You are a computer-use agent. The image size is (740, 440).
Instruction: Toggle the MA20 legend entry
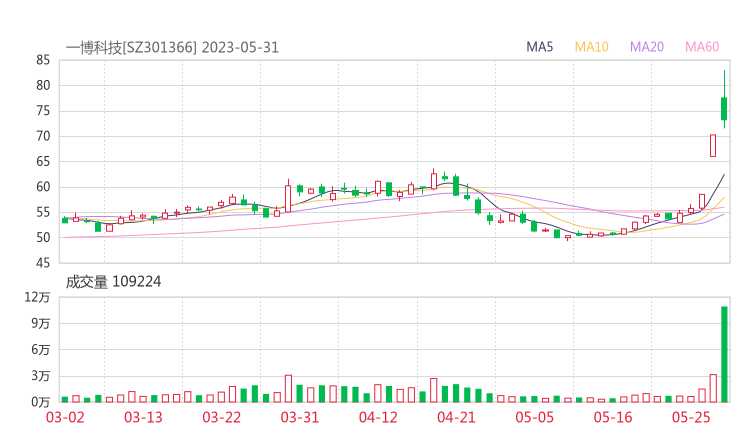coord(647,47)
